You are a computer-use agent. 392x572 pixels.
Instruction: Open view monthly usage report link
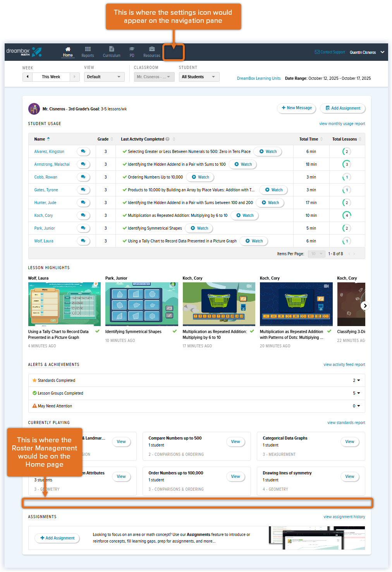pos(342,124)
